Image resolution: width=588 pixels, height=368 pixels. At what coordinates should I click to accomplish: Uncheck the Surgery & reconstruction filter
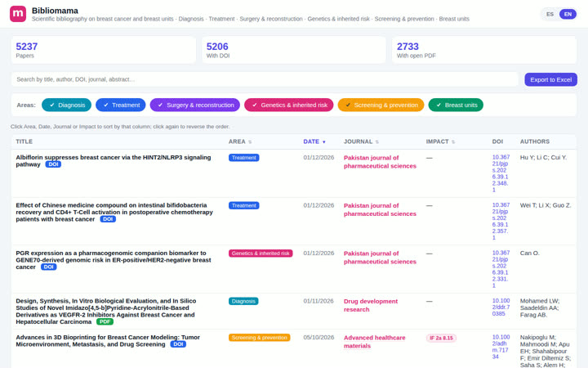pos(195,105)
